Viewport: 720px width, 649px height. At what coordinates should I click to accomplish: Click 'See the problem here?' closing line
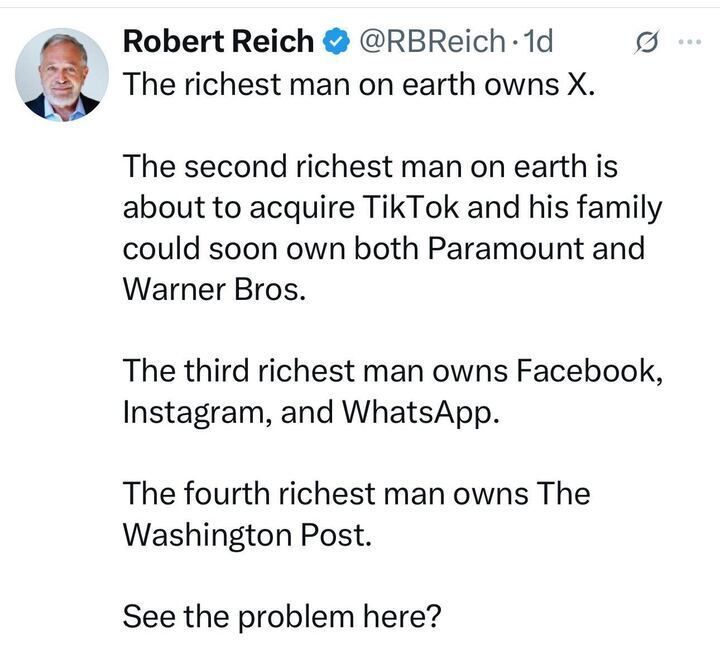coord(281,617)
